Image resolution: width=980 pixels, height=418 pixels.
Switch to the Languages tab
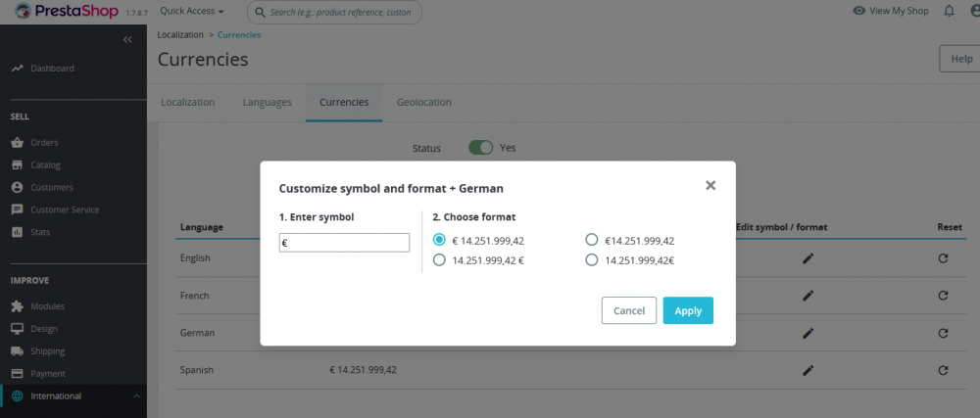[x=267, y=102]
